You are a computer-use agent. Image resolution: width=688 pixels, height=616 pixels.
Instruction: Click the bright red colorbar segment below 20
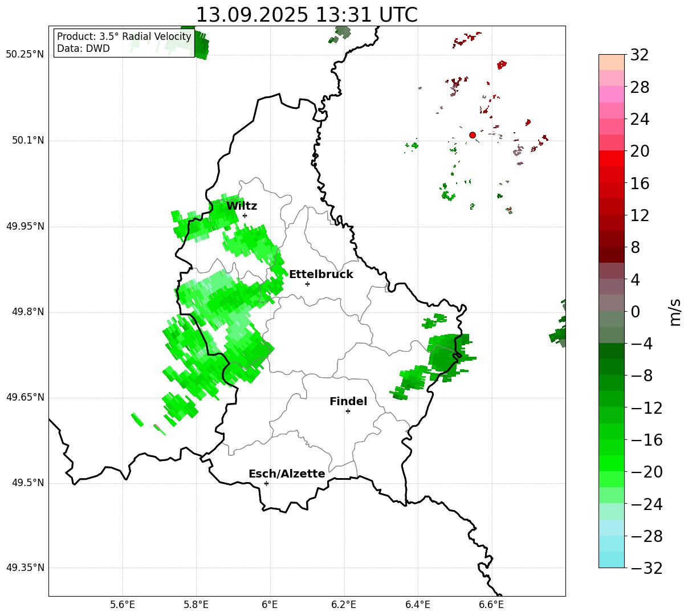[x=612, y=158]
